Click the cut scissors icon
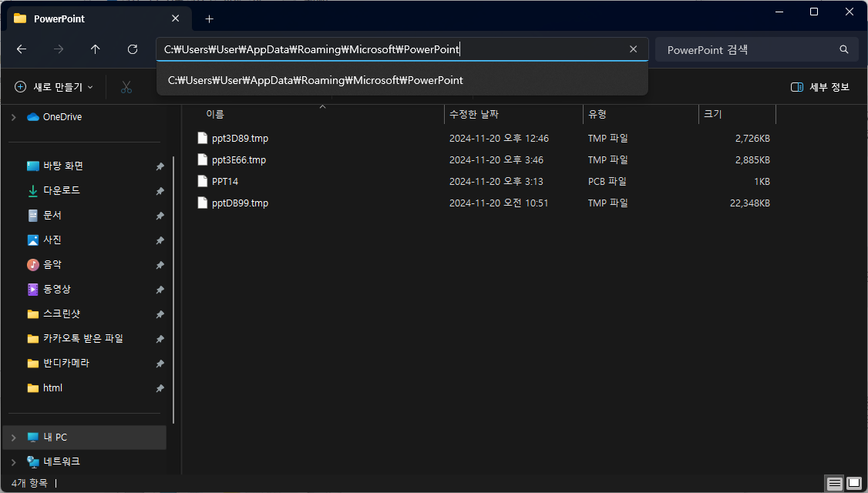Screen dimensions: 868x493 click(x=126, y=87)
